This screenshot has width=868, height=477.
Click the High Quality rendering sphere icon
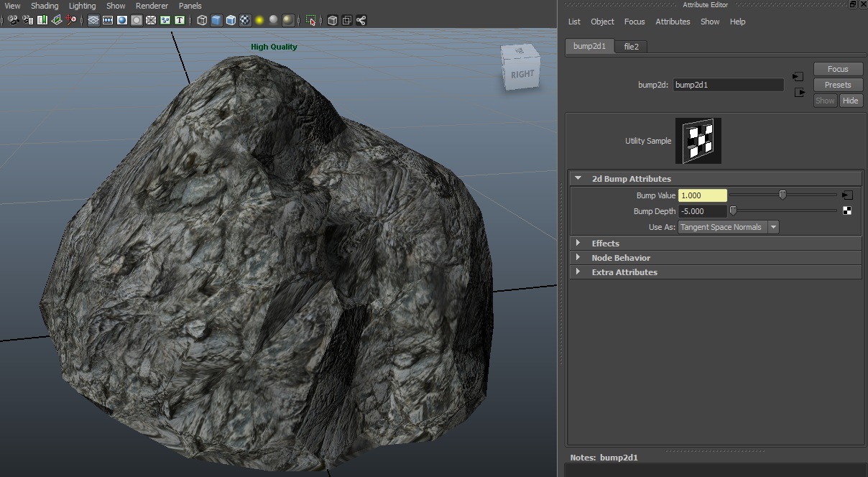(288, 20)
